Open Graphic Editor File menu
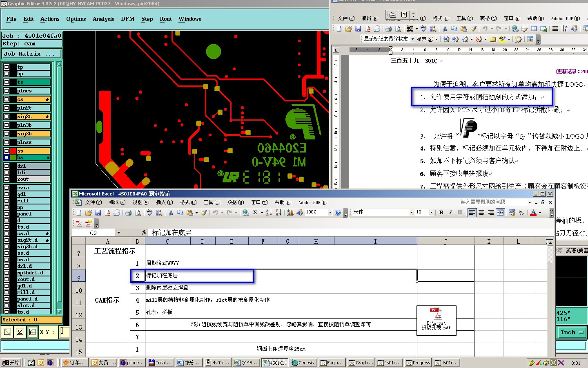 11,19
